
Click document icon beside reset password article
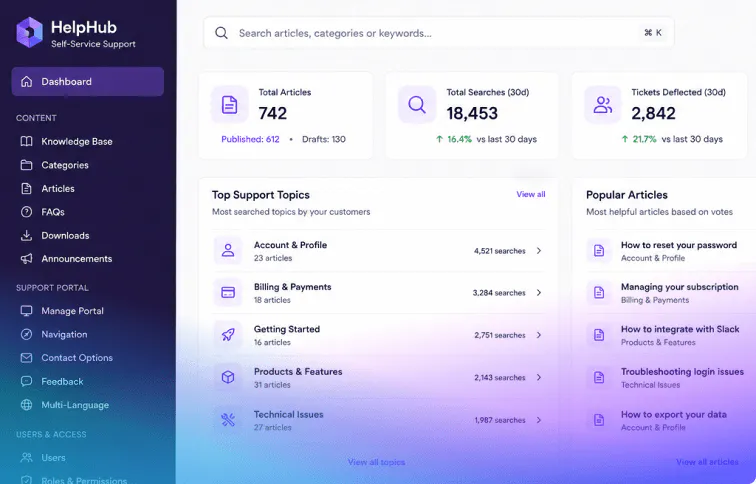point(599,251)
